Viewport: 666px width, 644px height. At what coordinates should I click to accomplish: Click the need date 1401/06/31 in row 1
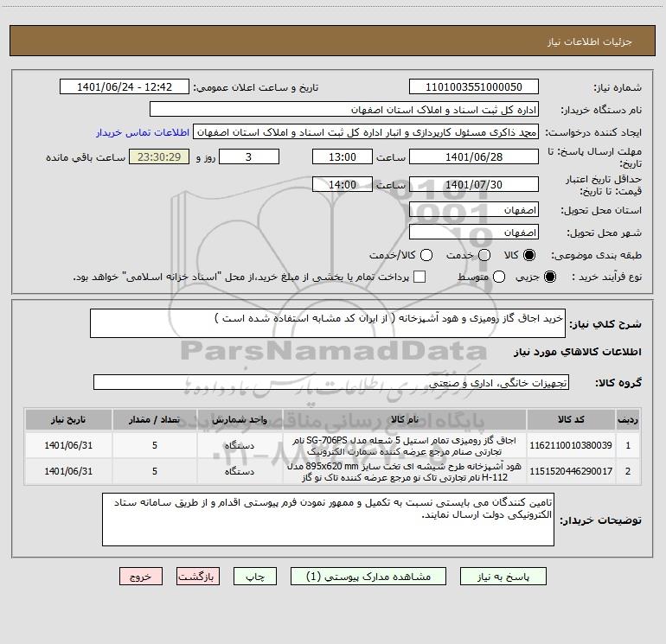click(x=68, y=445)
